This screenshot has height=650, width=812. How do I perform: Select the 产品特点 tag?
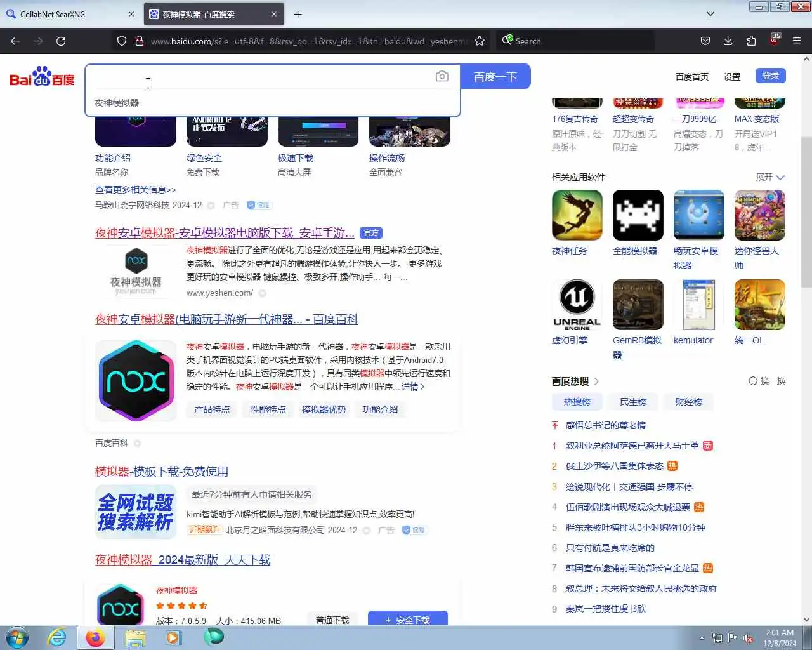click(212, 409)
